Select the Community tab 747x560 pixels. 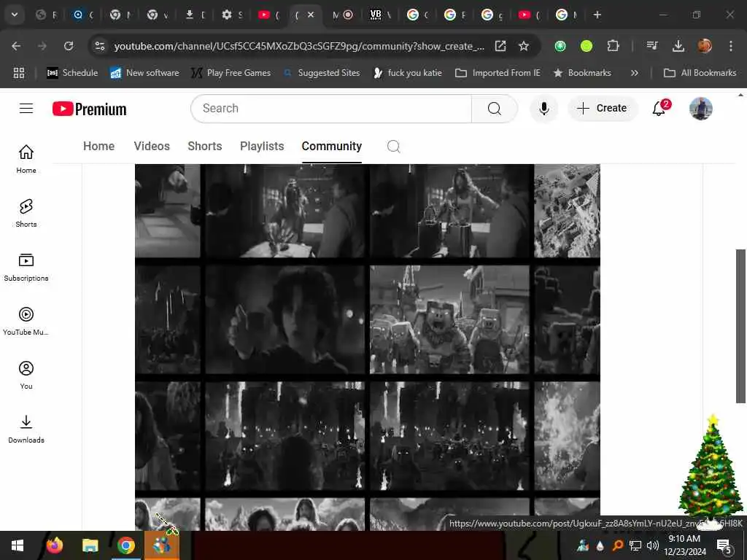[x=332, y=146]
